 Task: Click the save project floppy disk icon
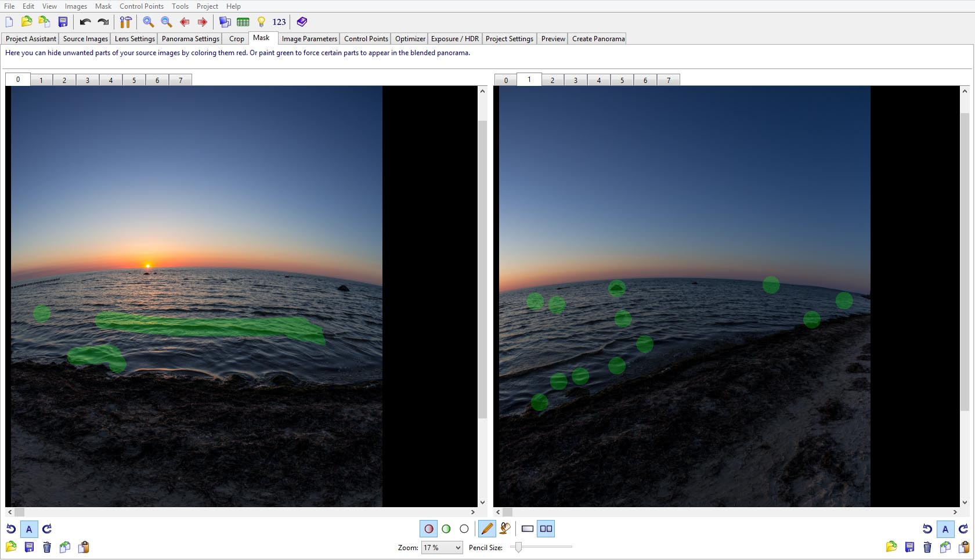point(63,22)
